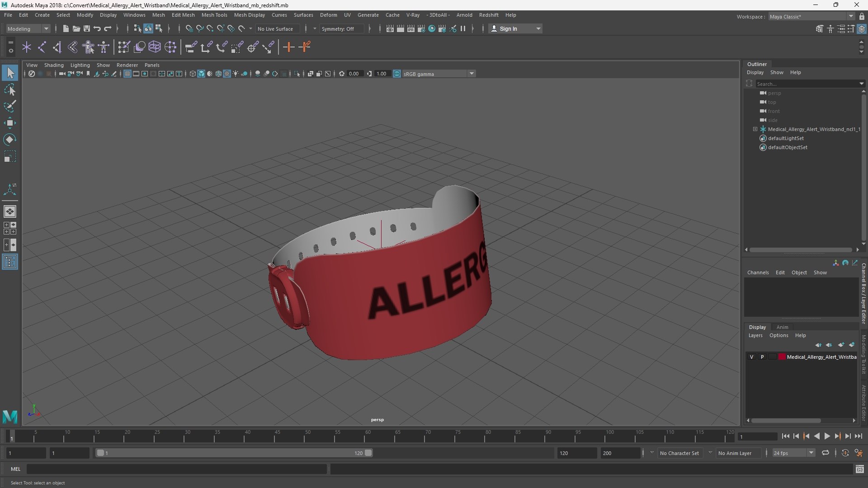Screen dimensions: 868x488
Task: Open the 24 fps frame rate dropdown
Action: [793, 453]
